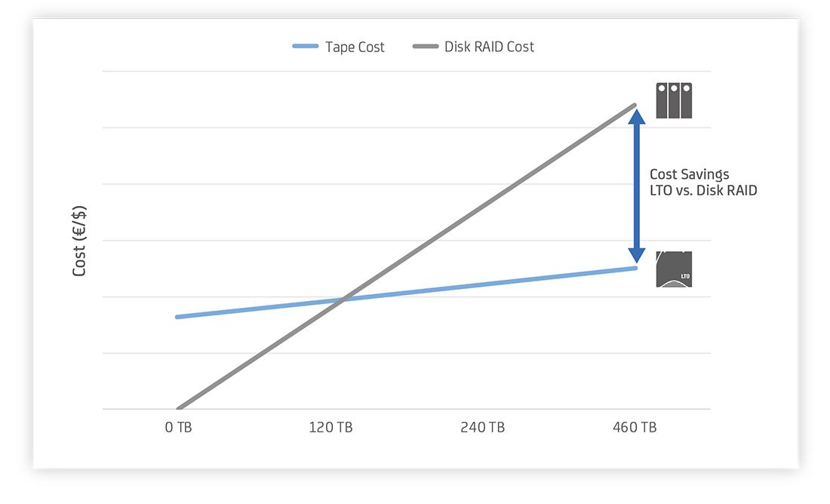Screen dimensions: 830x504
Task: Click the 120 TB axis label
Action: (x=330, y=427)
